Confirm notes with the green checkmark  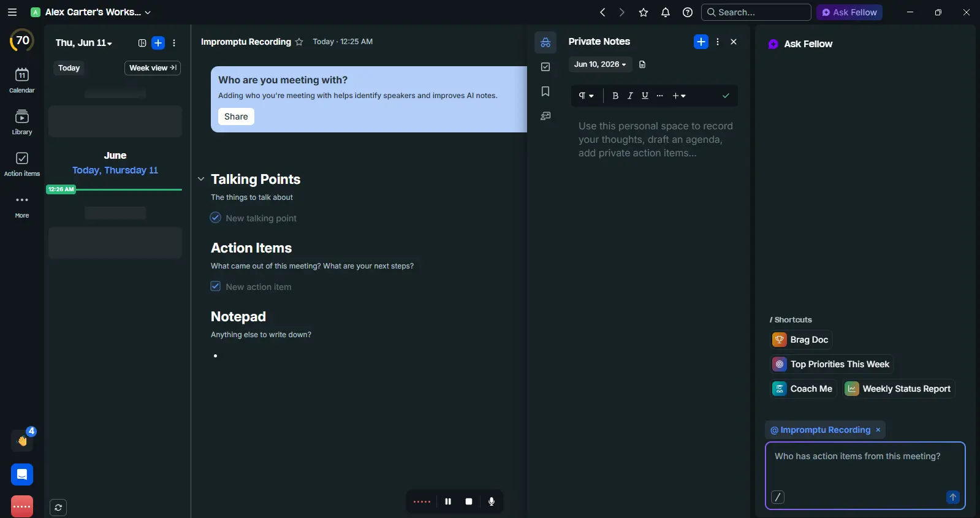(726, 96)
